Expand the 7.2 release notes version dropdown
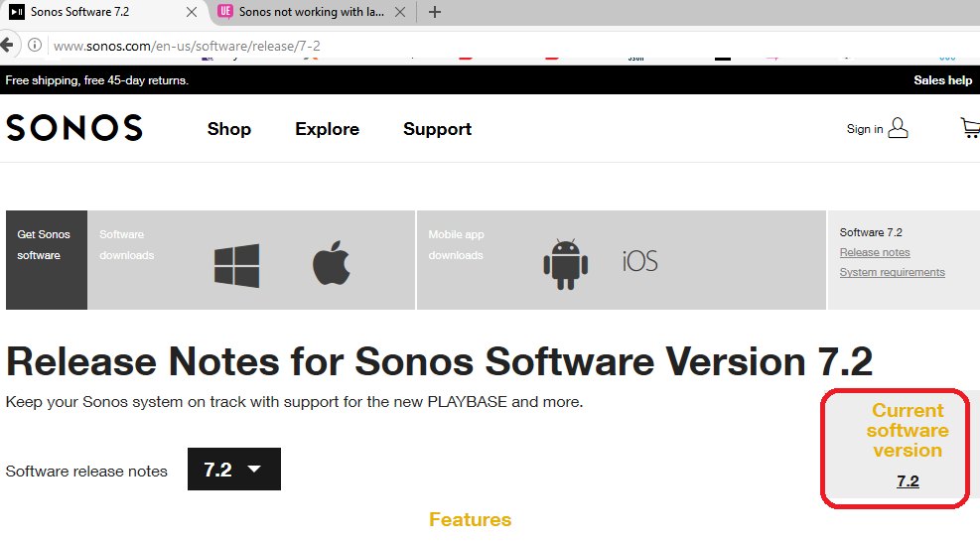 pyautogui.click(x=233, y=470)
